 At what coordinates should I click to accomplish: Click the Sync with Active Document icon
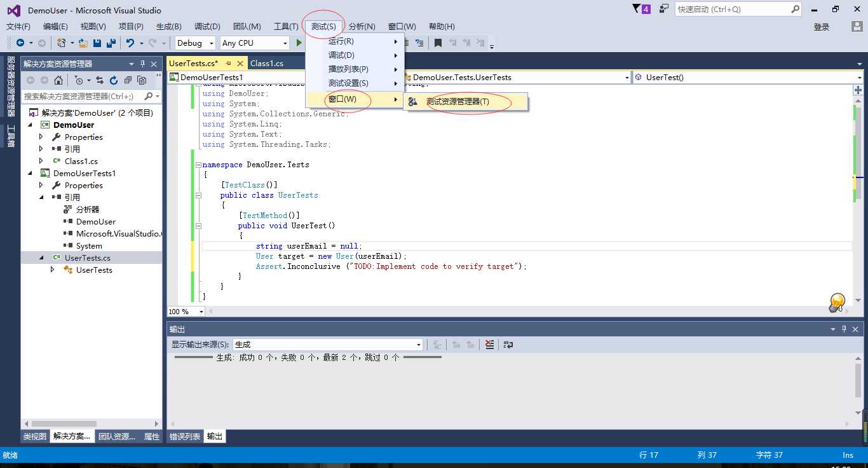click(x=100, y=80)
